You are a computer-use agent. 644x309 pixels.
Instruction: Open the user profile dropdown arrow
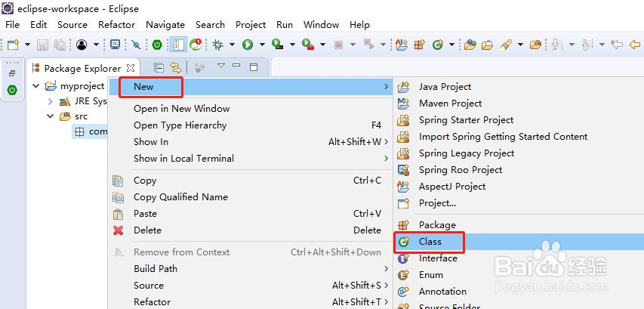[96, 45]
